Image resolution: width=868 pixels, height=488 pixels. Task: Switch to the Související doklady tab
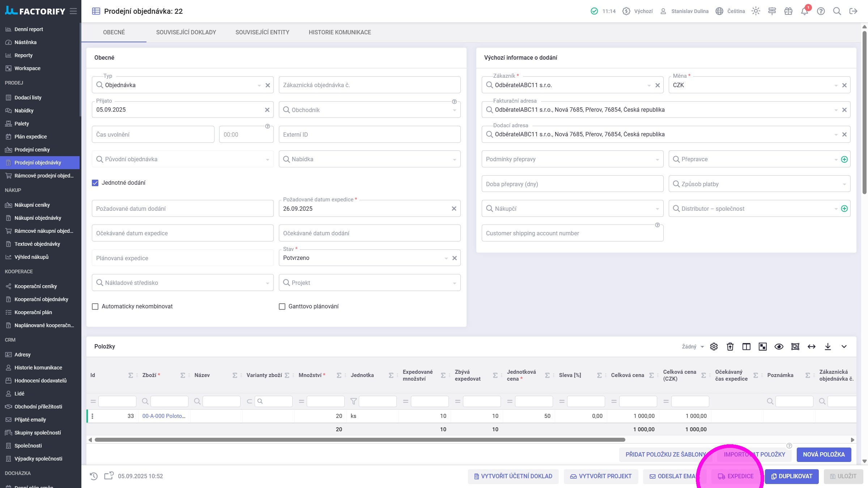point(186,33)
